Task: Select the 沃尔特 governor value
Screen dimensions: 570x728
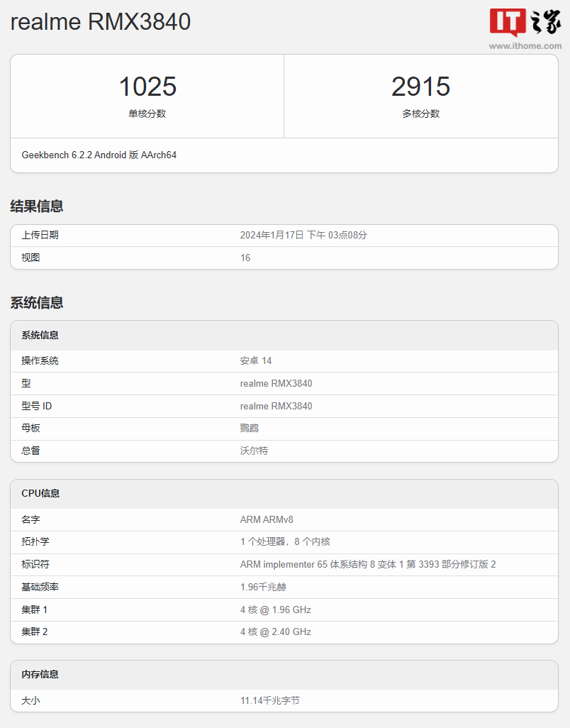Action: 254,451
